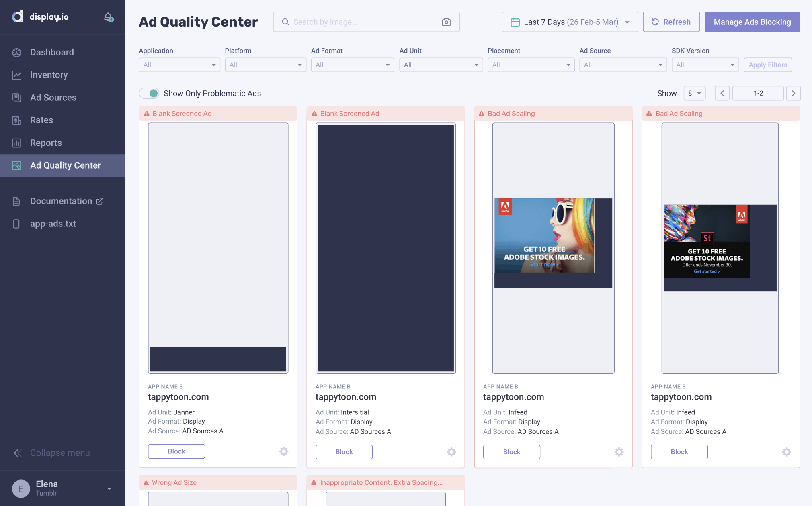The height and width of the screenshot is (506, 812).
Task: Click the notification bell icon
Action: click(108, 17)
